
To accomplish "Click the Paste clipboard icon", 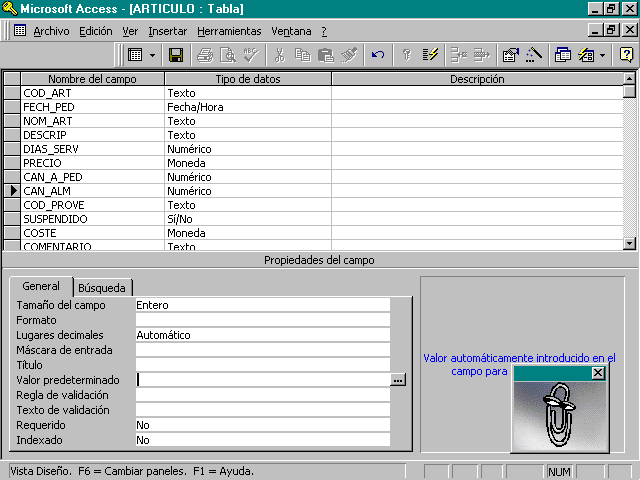I will [326, 55].
